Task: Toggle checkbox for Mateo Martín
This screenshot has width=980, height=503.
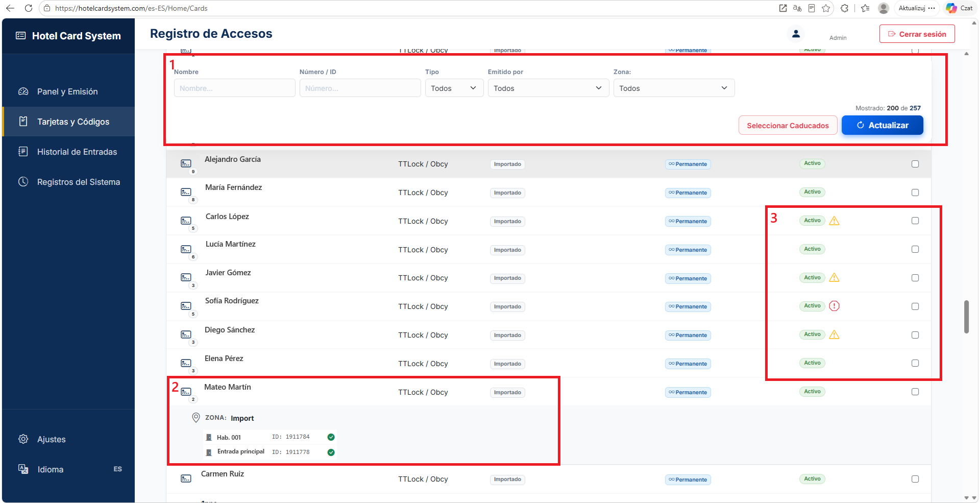Action: coord(915,392)
